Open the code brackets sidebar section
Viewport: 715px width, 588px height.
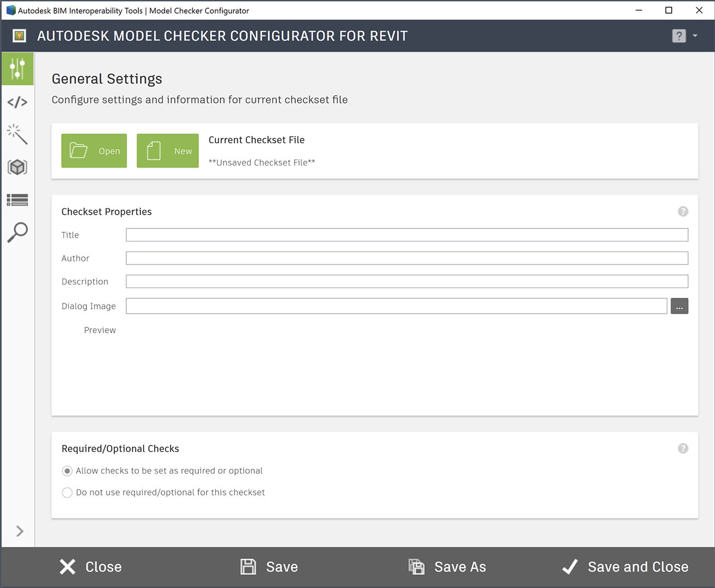pos(17,102)
